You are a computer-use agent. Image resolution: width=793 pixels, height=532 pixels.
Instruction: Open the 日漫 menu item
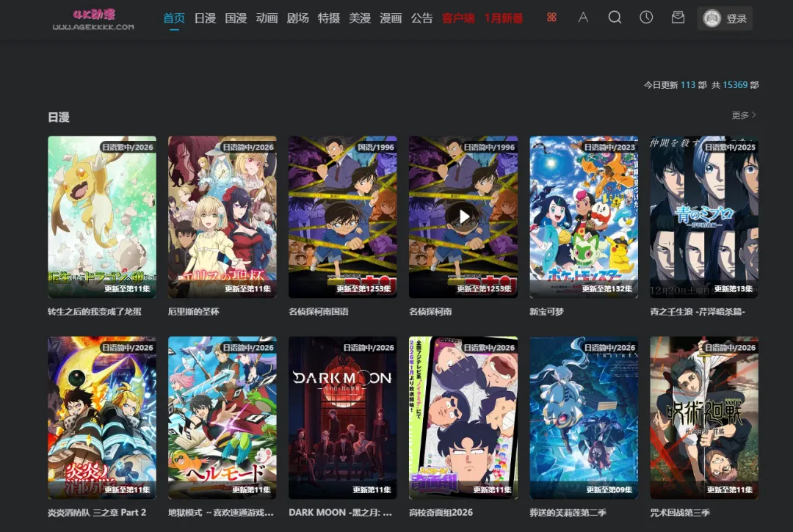click(x=205, y=18)
